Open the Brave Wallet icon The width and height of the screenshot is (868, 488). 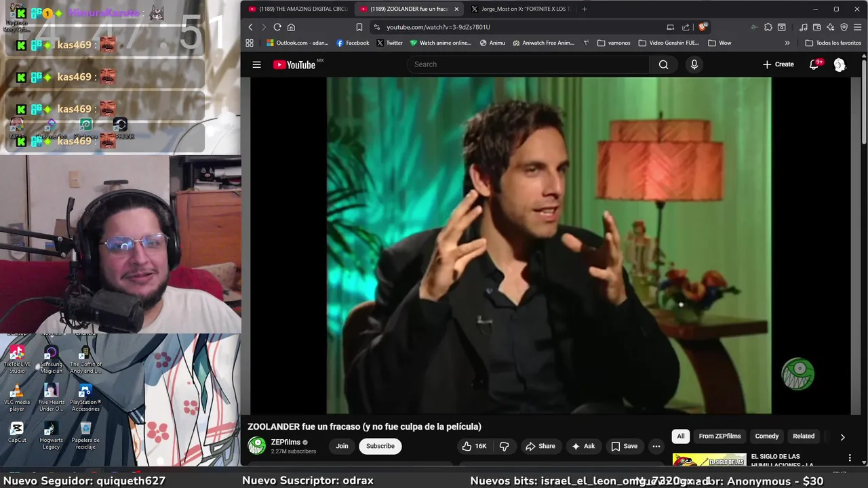coord(816,27)
